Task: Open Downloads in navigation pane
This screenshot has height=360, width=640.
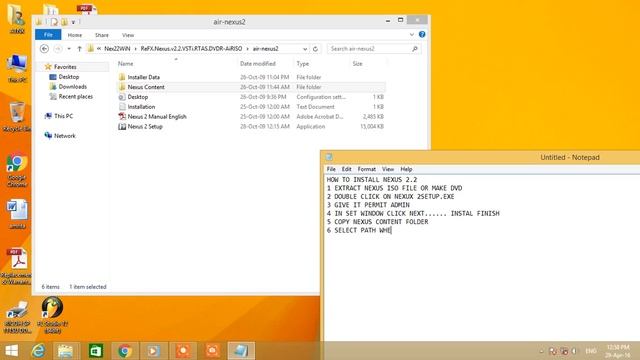Action: (x=72, y=87)
